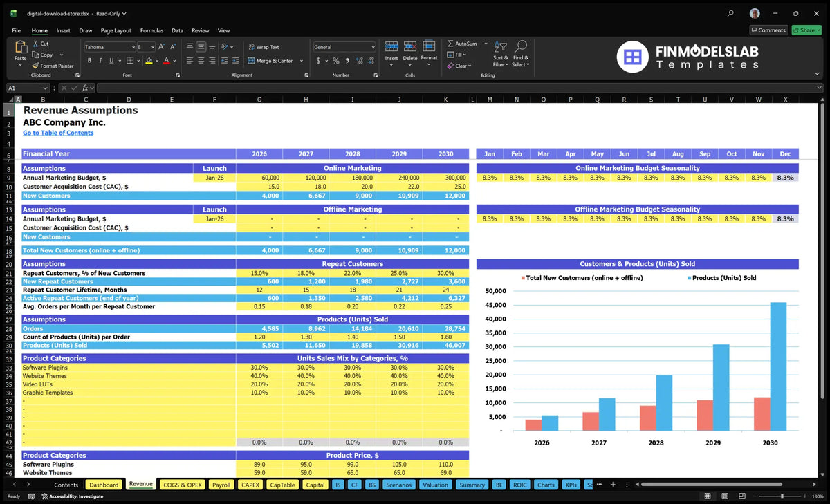Open the Dashboard sheet tab
Viewport: 830px width, 504px height.
[104, 485]
